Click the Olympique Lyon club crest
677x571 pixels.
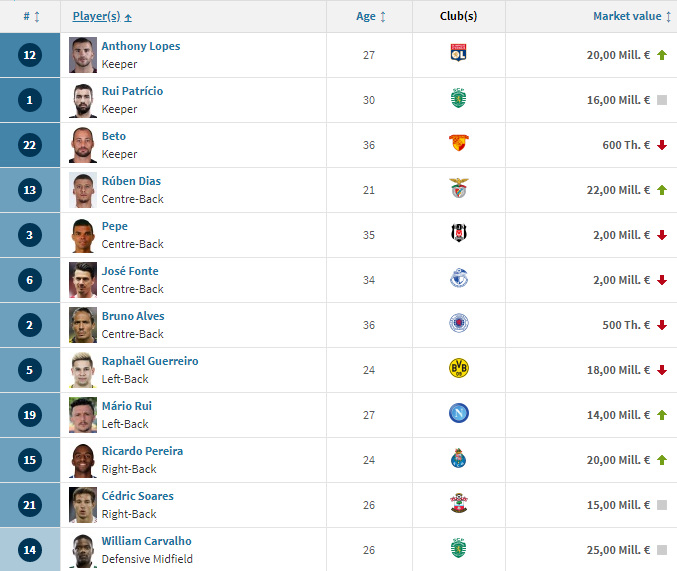458,53
